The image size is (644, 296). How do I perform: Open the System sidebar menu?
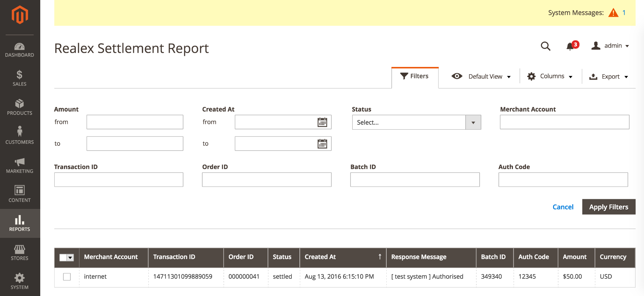20,281
